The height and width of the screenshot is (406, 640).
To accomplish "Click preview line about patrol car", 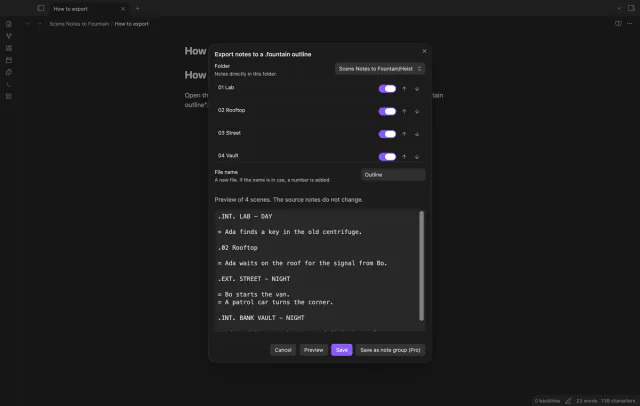I will coord(276,302).
